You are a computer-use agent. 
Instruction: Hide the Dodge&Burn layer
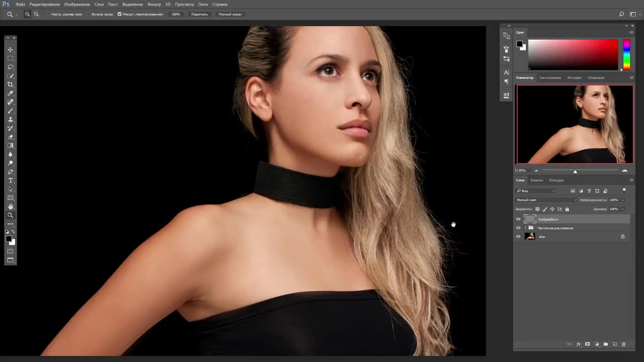point(518,219)
